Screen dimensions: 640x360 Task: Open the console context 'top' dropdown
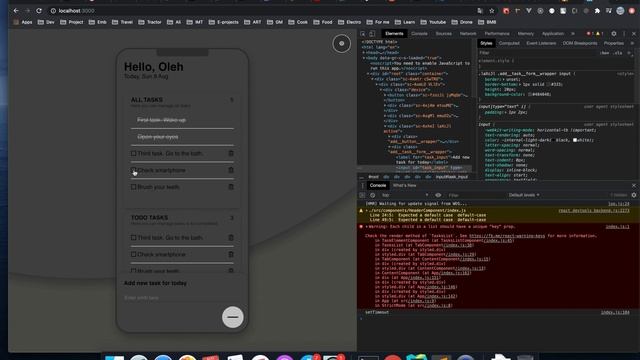click(x=405, y=195)
